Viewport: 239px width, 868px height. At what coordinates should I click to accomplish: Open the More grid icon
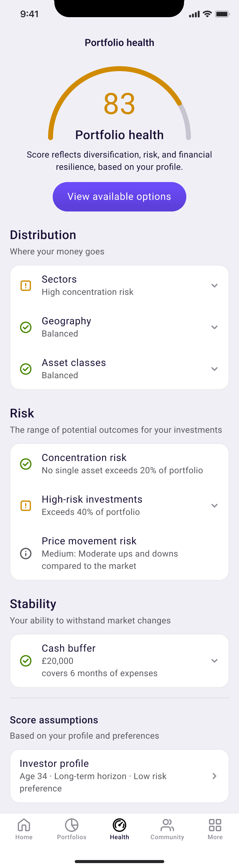[215, 825]
